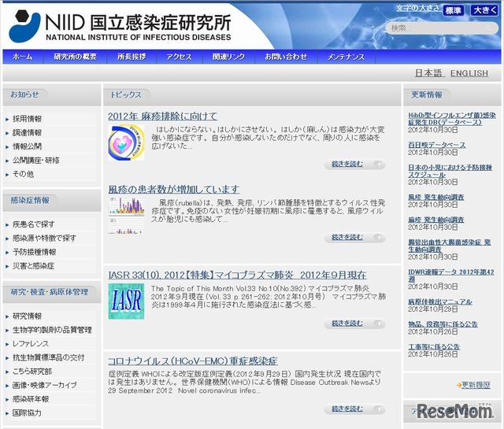Read more on the measles elimination article
Screen dimensions: 504x429
[x=354, y=165]
